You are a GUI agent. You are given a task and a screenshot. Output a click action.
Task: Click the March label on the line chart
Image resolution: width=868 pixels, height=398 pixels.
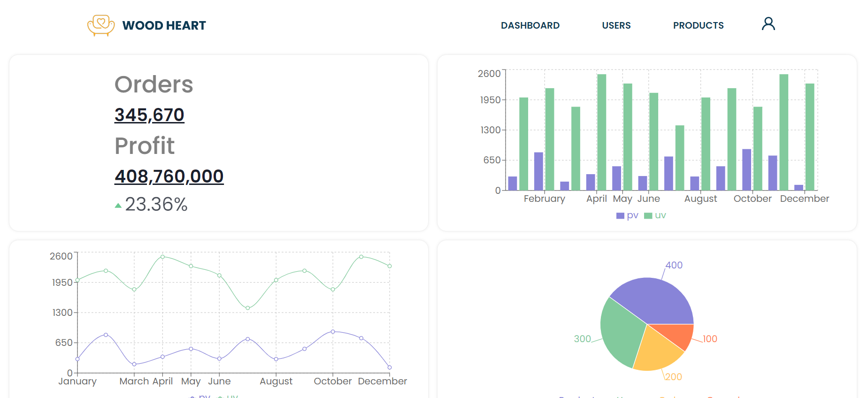(x=134, y=382)
